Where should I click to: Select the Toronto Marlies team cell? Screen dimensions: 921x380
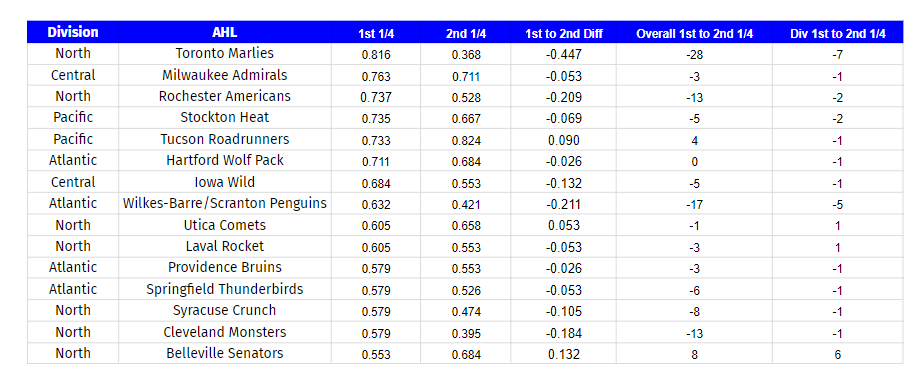pos(225,53)
